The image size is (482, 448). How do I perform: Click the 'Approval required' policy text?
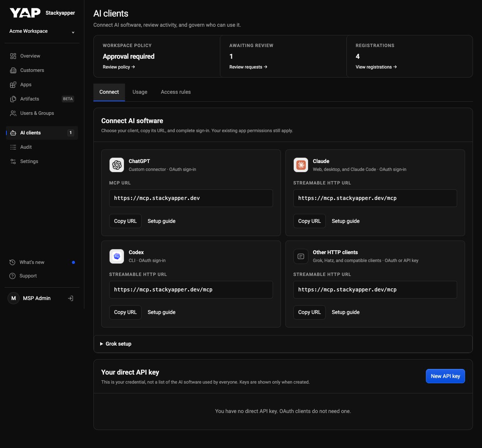pyautogui.click(x=129, y=56)
